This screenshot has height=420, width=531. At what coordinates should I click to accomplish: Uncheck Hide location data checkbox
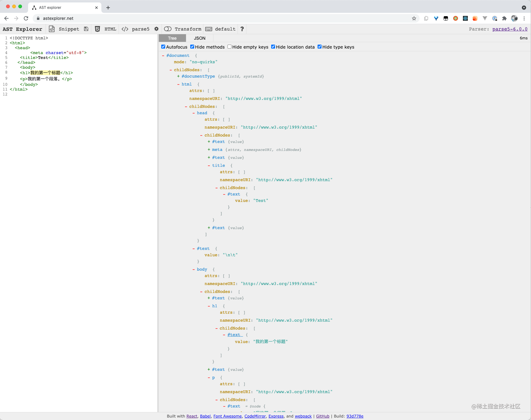273,47
